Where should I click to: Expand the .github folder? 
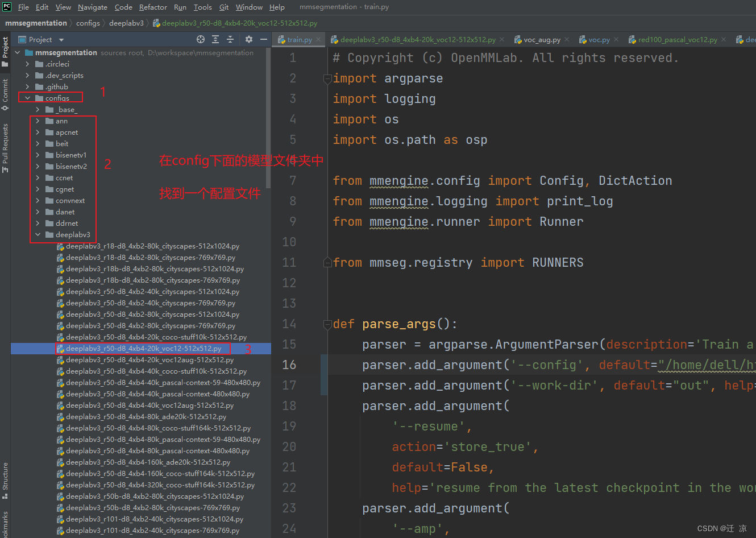point(27,86)
